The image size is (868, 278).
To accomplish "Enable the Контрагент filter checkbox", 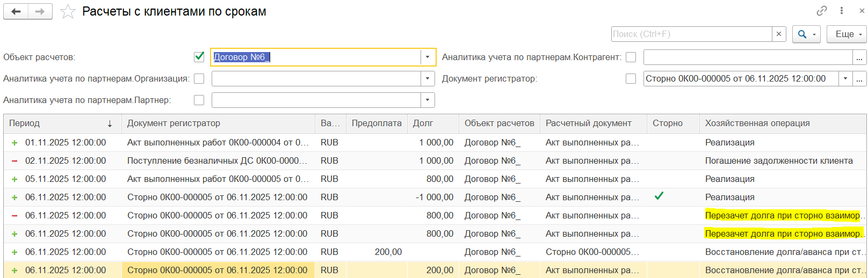I will tap(631, 57).
